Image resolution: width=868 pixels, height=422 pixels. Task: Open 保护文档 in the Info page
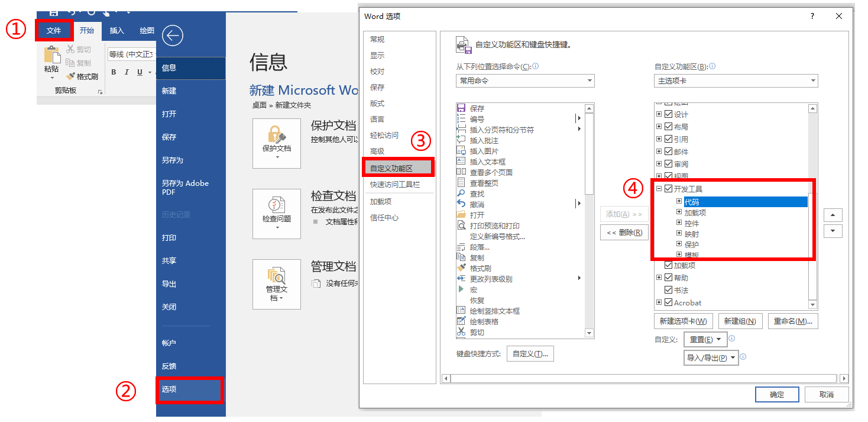(277, 143)
